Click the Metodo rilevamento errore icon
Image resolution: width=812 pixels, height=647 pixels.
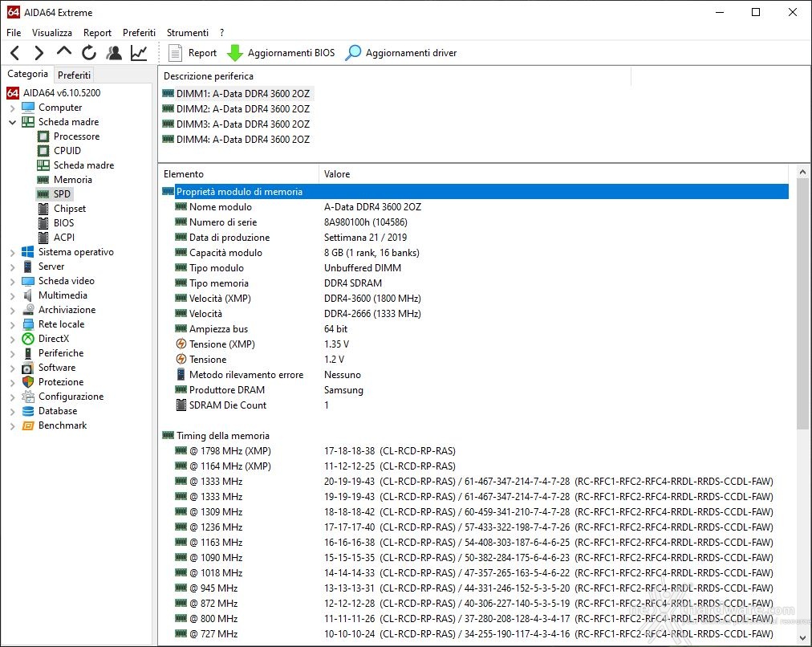(181, 375)
